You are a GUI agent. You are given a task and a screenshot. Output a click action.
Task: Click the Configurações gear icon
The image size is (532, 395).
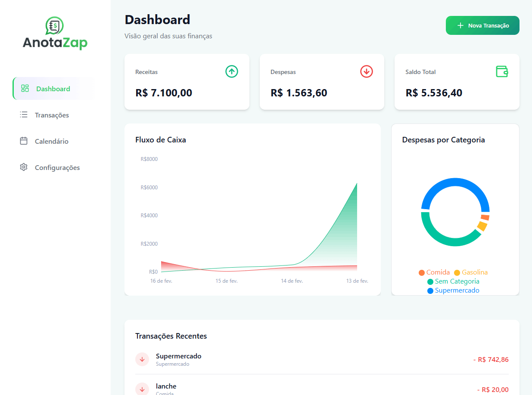(x=24, y=167)
